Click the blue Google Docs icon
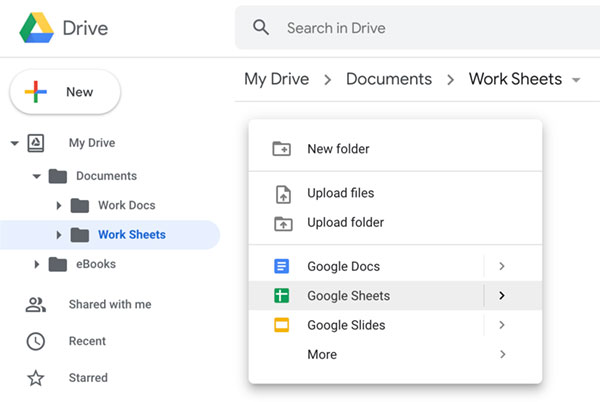Screen dimensions: 600x402 pos(282,266)
